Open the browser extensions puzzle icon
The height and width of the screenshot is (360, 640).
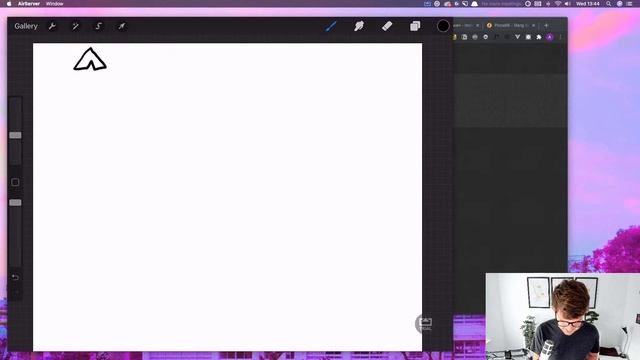click(x=539, y=37)
